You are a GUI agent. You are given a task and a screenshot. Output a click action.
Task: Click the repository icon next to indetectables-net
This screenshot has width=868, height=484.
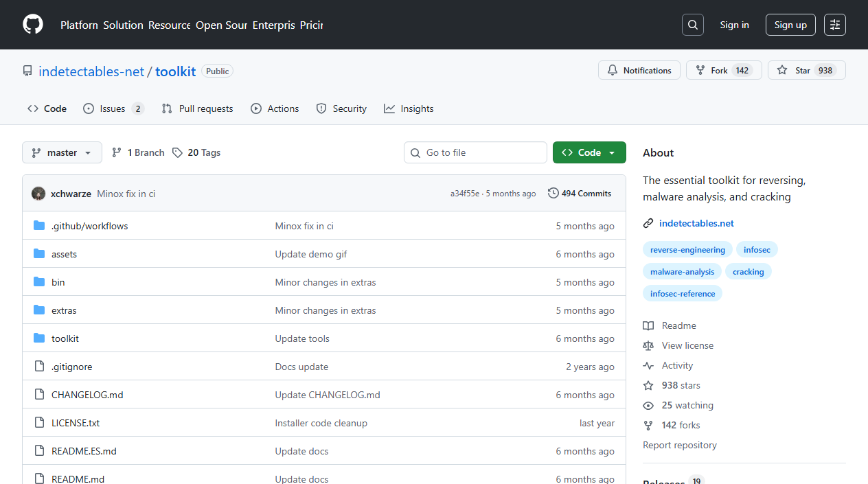click(27, 71)
